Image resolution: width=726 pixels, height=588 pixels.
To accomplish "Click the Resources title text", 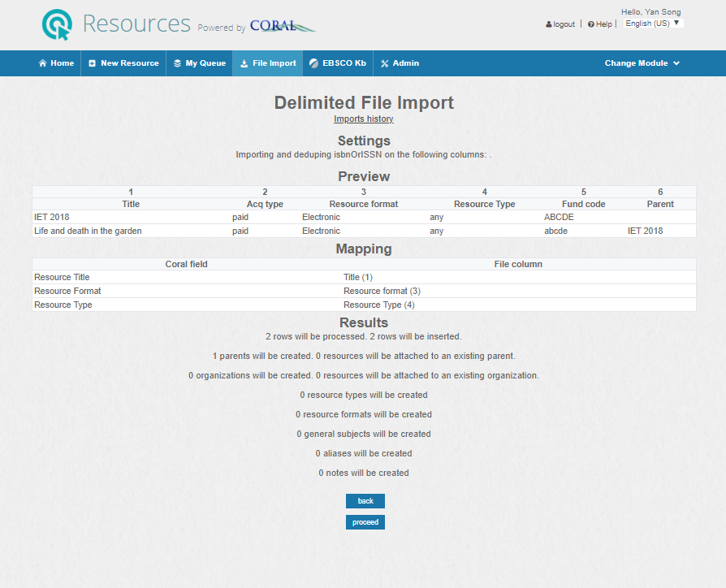I will [136, 24].
